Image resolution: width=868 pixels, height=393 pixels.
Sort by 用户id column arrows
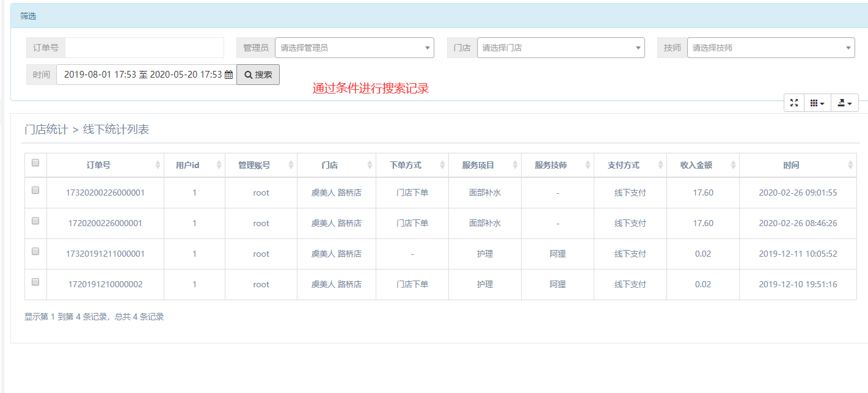(219, 165)
